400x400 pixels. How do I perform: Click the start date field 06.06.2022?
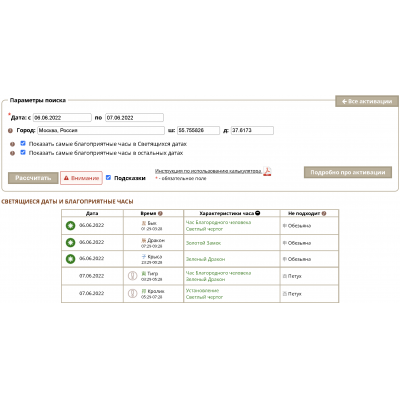tap(62, 118)
